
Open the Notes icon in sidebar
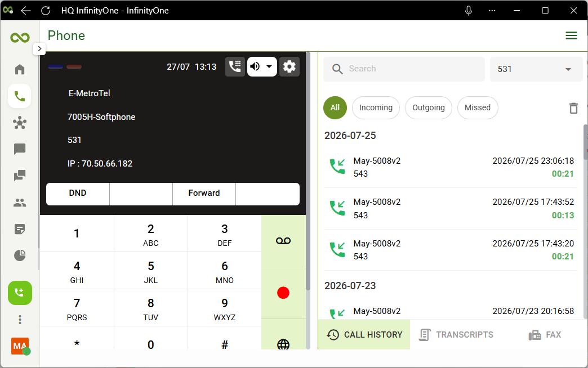[20, 229]
